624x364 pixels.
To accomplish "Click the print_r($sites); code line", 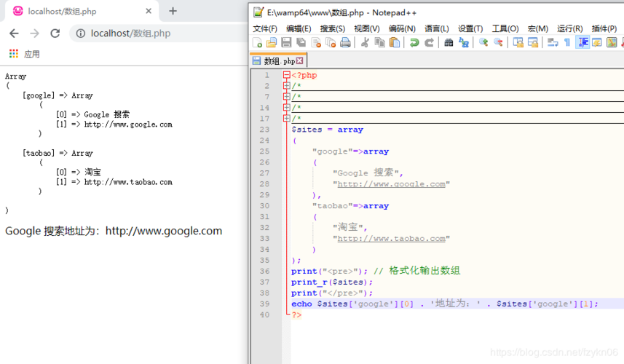I will coord(332,282).
